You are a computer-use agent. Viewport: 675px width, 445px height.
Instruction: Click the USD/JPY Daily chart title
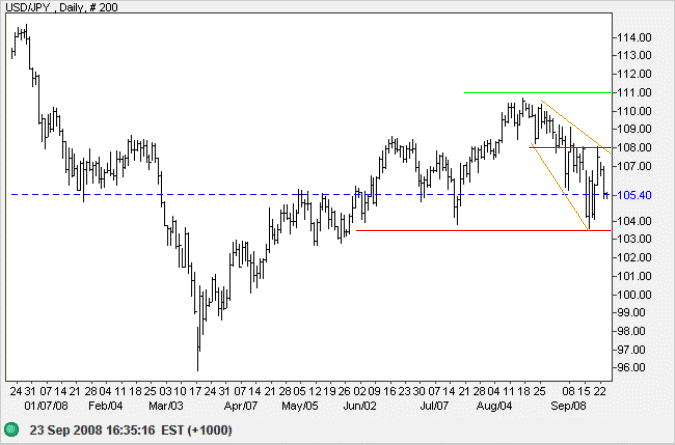coord(61,7)
